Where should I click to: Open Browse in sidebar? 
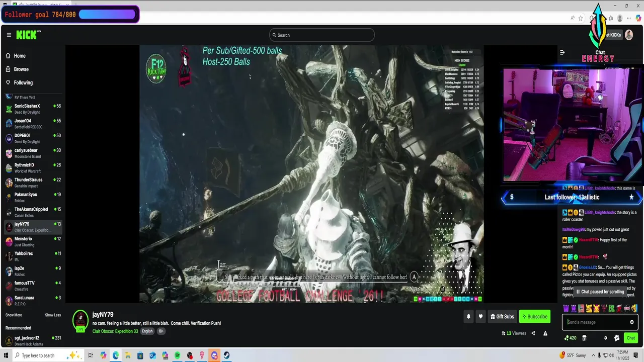point(21,69)
